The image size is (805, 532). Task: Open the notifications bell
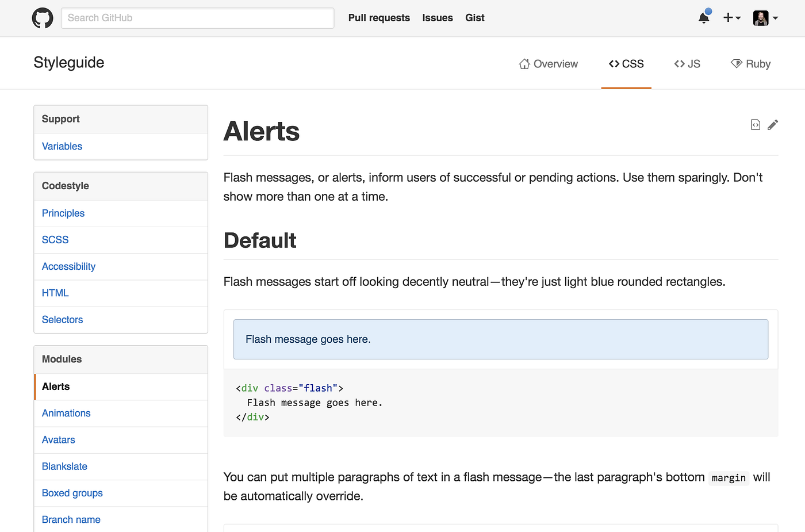(704, 17)
